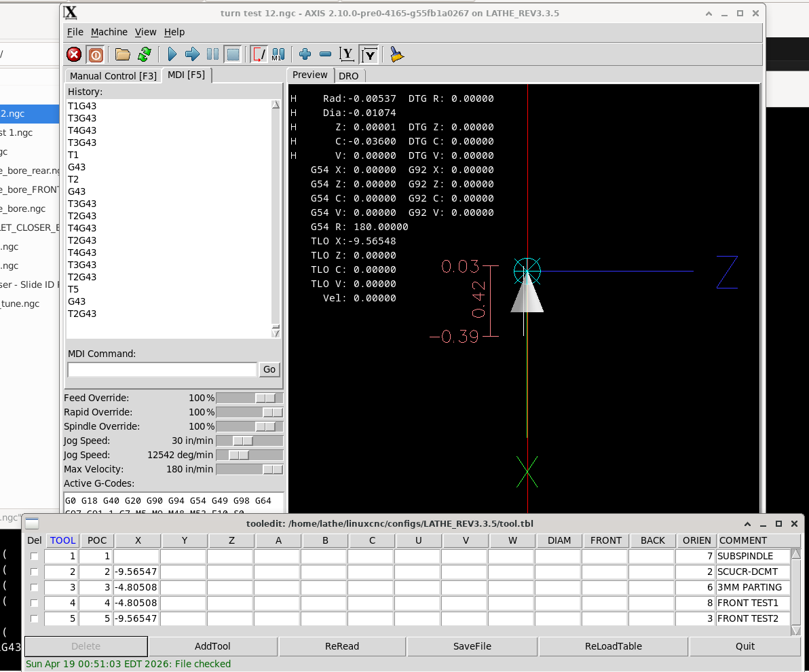Click the MDI Command input field
The image size is (809, 672).
162,369
